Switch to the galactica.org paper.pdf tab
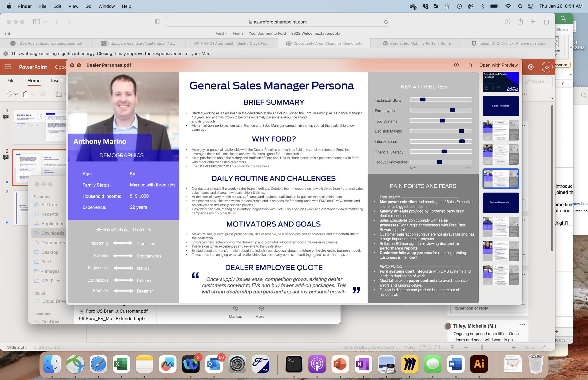 (46, 44)
